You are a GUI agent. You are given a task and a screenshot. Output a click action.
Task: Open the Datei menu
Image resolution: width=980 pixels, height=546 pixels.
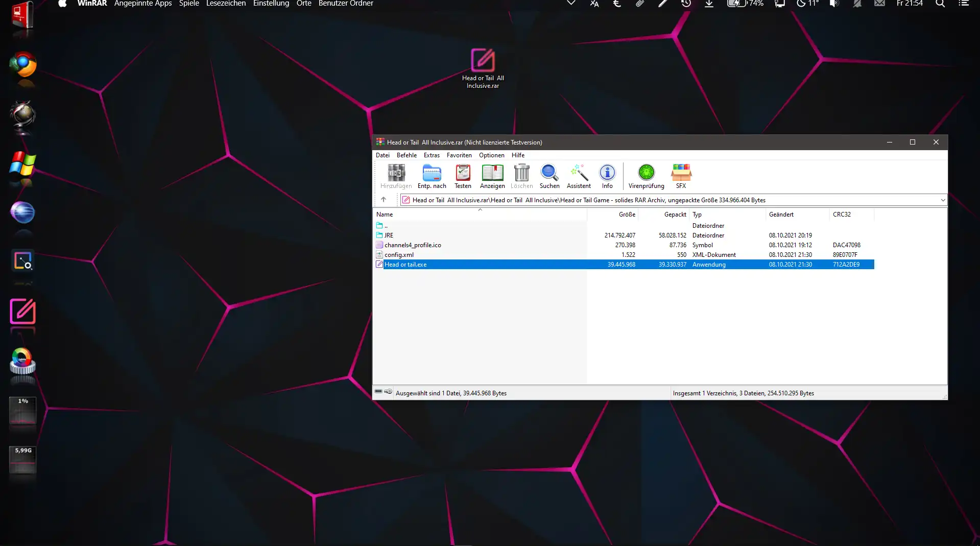pos(383,155)
